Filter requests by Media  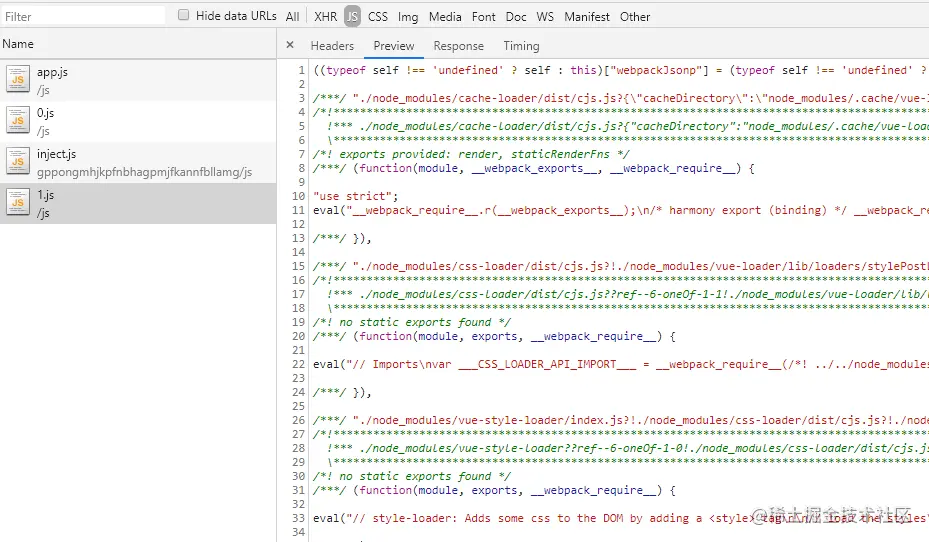[445, 17]
